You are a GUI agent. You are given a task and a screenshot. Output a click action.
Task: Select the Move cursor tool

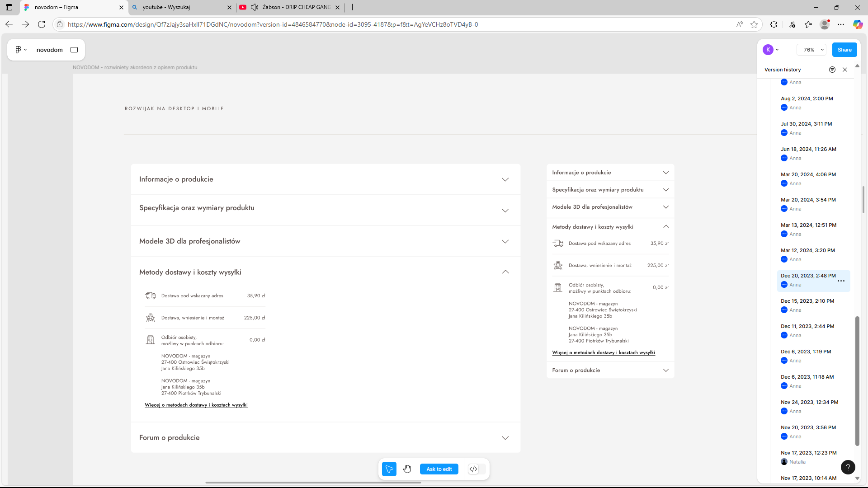click(x=389, y=469)
